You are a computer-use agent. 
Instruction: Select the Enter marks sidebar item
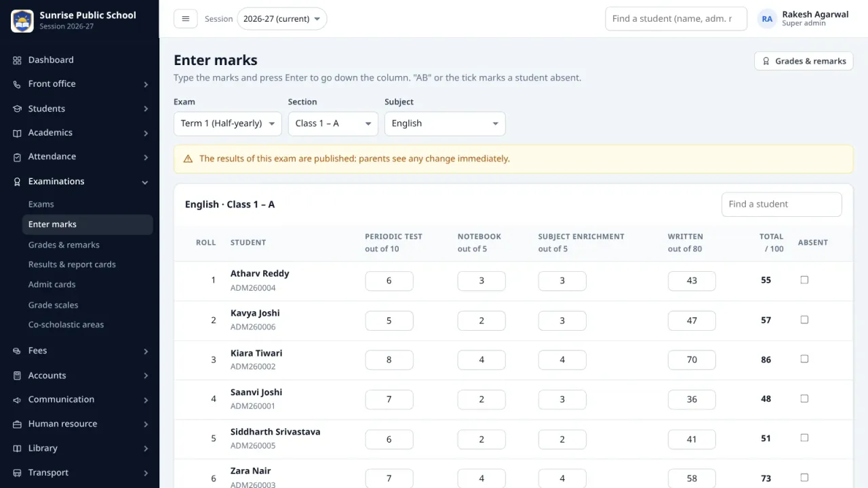point(87,224)
